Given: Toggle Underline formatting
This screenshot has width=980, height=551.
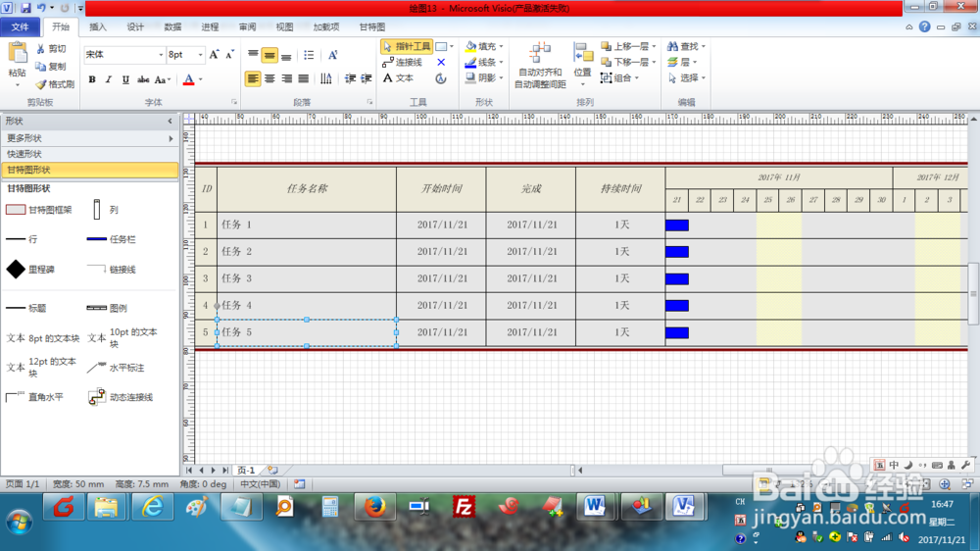Looking at the screenshot, I should click(x=125, y=79).
